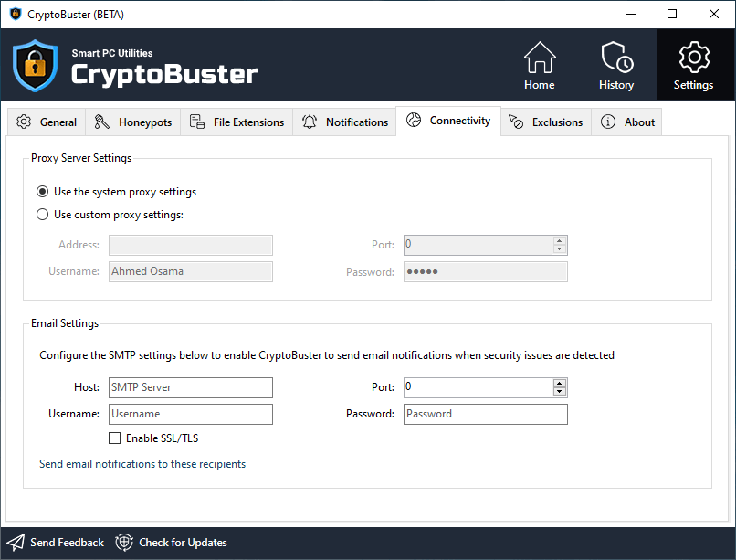Open the Home page icon
This screenshot has height=560, width=736.
(540, 58)
